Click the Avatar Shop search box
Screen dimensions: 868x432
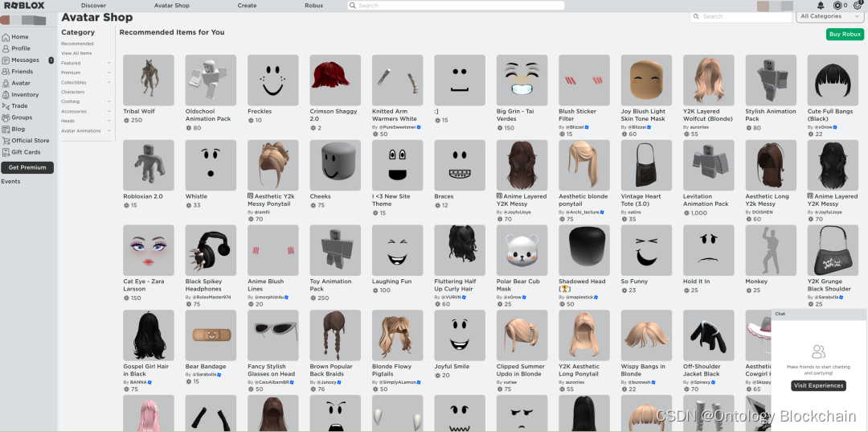pos(742,17)
